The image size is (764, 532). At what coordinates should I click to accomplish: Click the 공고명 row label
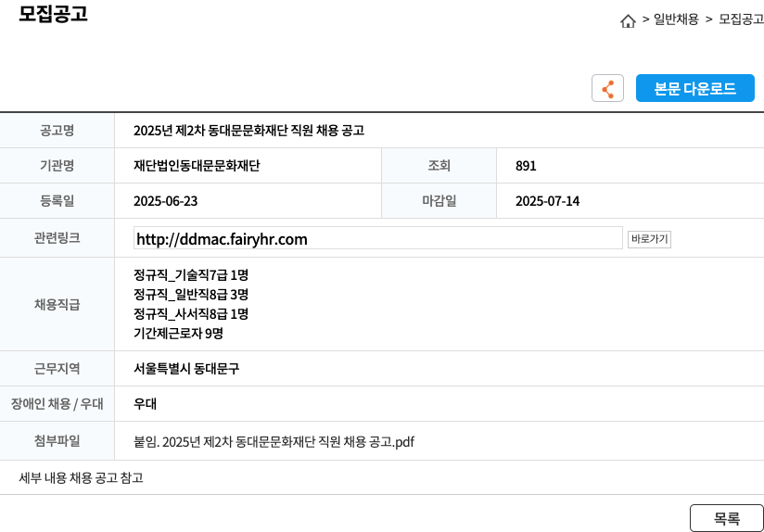57,131
